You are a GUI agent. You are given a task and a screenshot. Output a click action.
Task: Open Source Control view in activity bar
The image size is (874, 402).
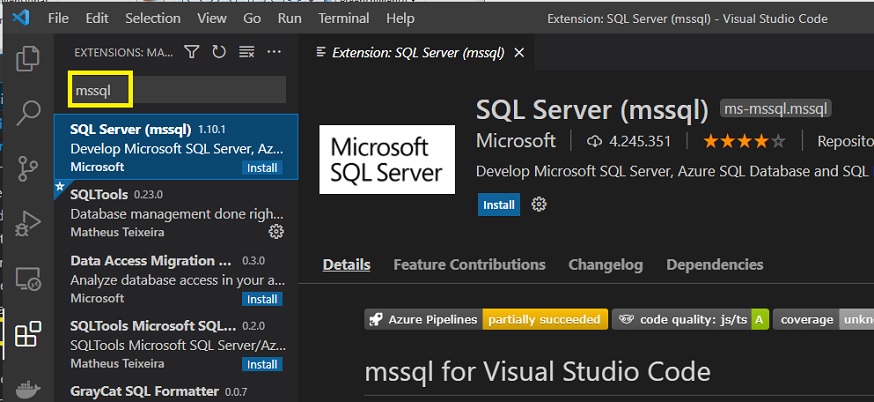click(x=28, y=169)
